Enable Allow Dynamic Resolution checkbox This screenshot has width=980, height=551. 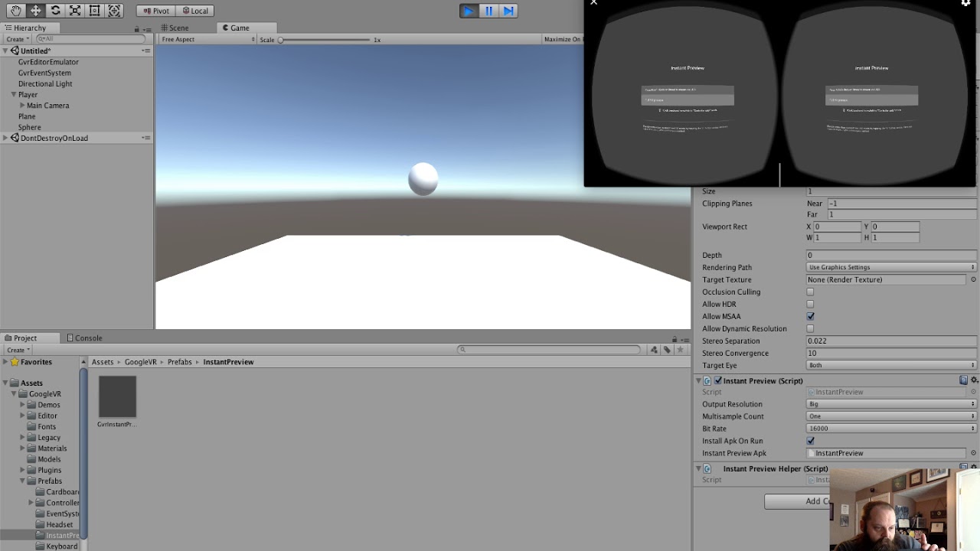[x=810, y=328]
